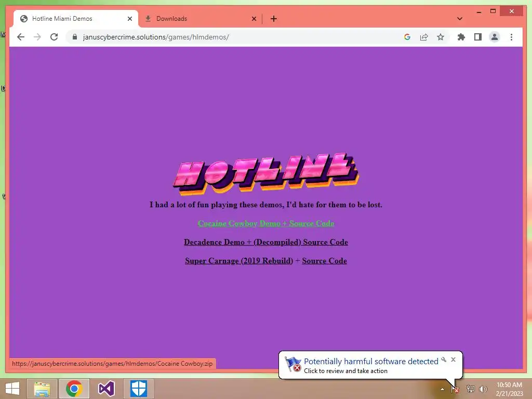Open File Explorer from taskbar
Image resolution: width=532 pixels, height=399 pixels.
coord(42,389)
